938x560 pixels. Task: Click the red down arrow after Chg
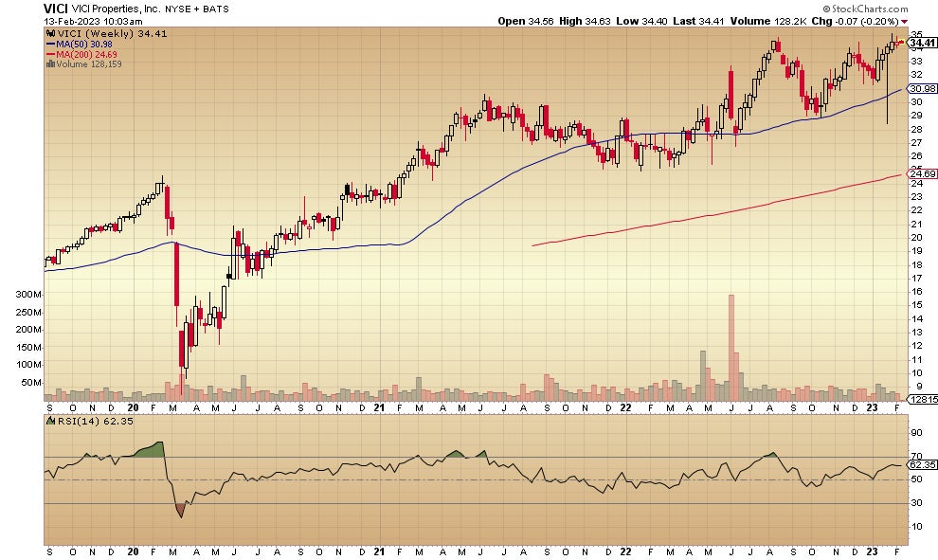pos(904,22)
